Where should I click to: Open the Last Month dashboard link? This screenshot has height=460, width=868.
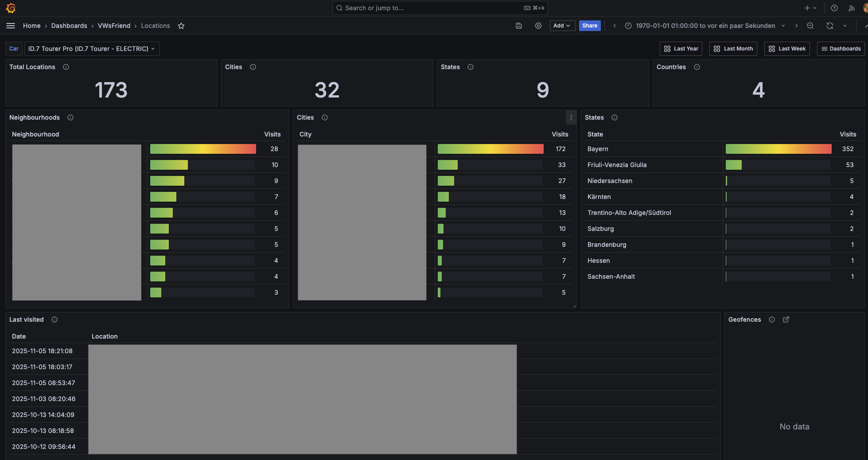[x=733, y=49]
